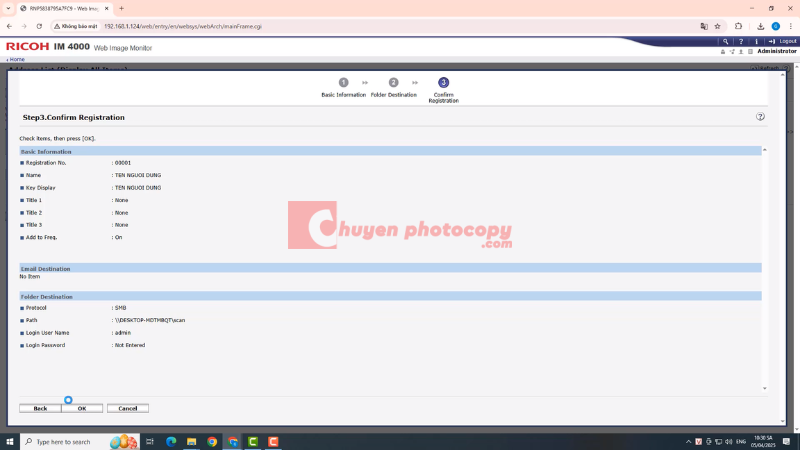
Task: Click inner panel scrollbar up arrow
Action: point(764,150)
